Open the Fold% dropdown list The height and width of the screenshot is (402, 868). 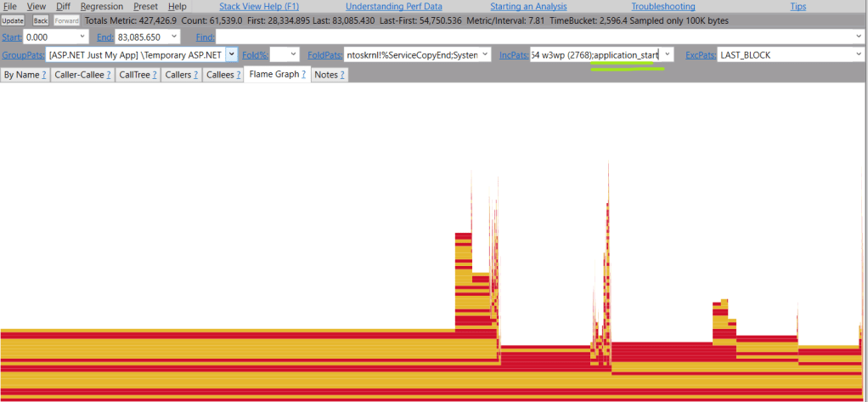[294, 54]
